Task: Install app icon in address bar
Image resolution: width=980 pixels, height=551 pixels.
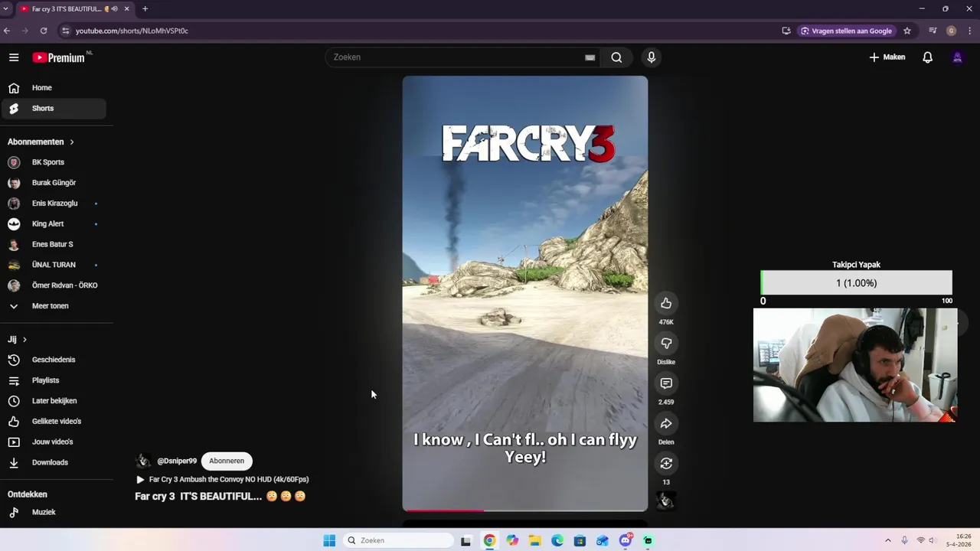Action: coord(786,31)
